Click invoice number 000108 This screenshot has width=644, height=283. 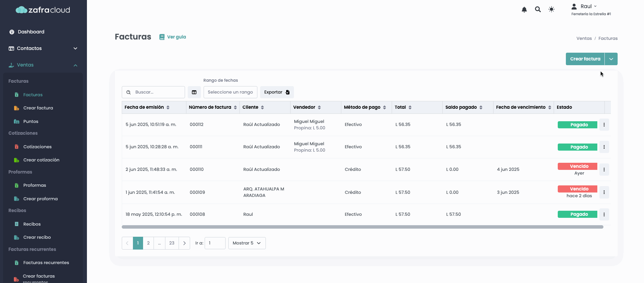pos(197,214)
